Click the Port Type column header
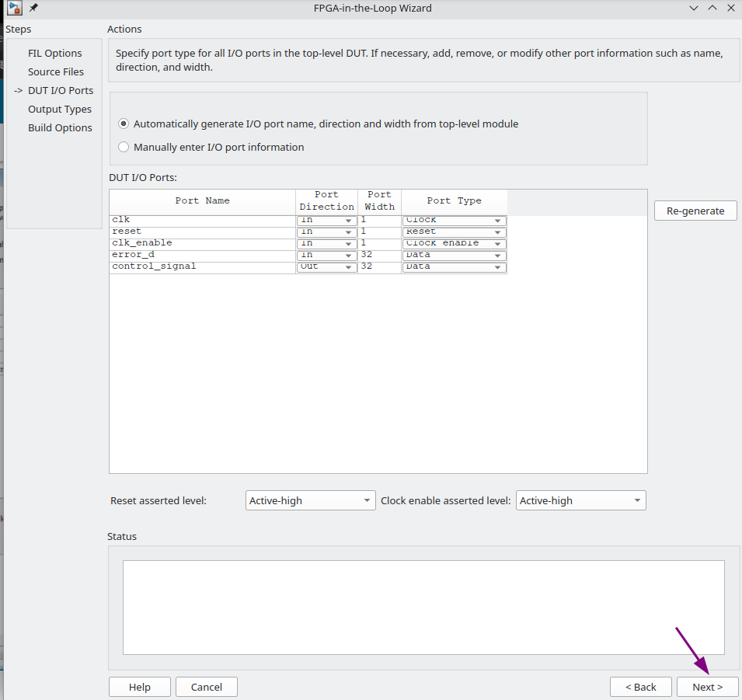Viewport: 742px width, 700px height. tap(455, 202)
